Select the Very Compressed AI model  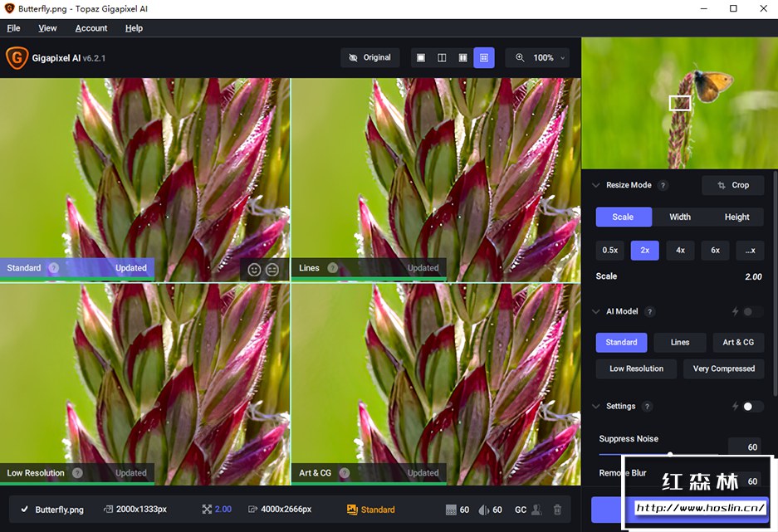point(723,368)
